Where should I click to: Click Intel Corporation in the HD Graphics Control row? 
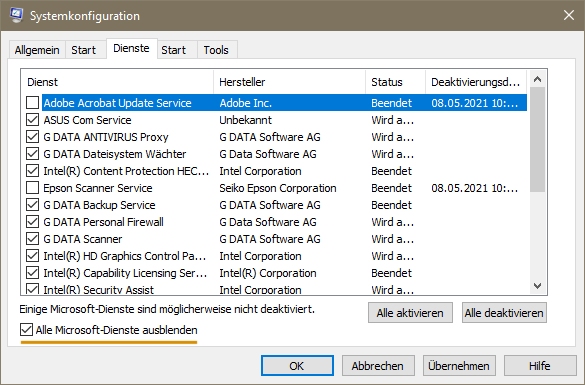pyautogui.click(x=260, y=256)
